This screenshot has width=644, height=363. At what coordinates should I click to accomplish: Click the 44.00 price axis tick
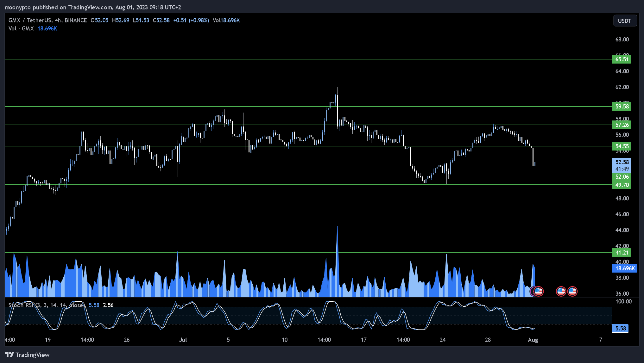click(x=622, y=230)
